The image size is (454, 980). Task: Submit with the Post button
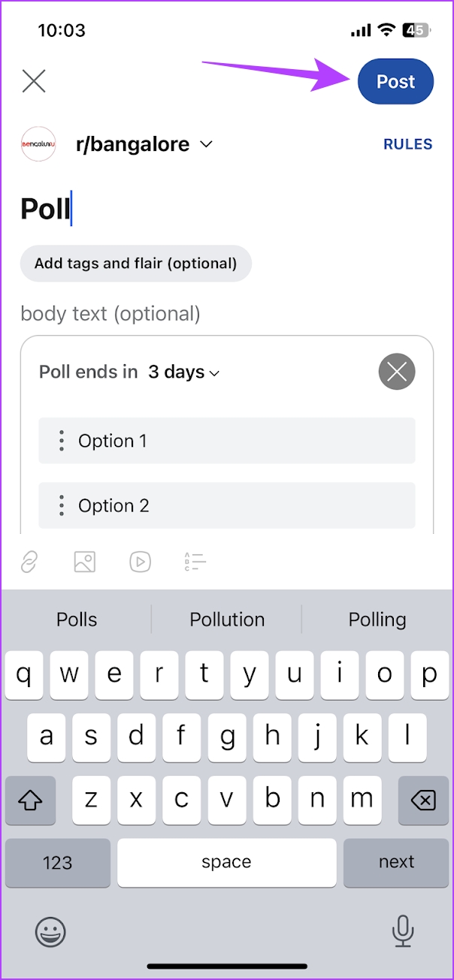(396, 81)
